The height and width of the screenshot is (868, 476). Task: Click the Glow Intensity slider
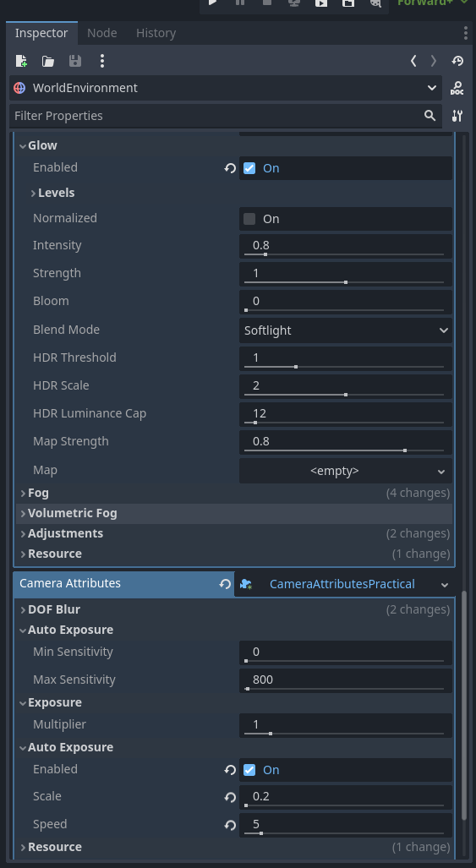(x=344, y=254)
